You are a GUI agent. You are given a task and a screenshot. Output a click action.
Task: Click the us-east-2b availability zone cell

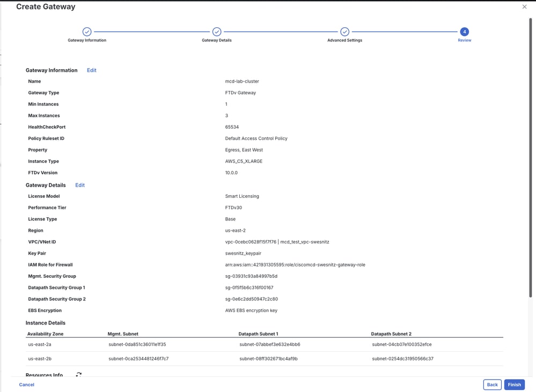click(40, 359)
